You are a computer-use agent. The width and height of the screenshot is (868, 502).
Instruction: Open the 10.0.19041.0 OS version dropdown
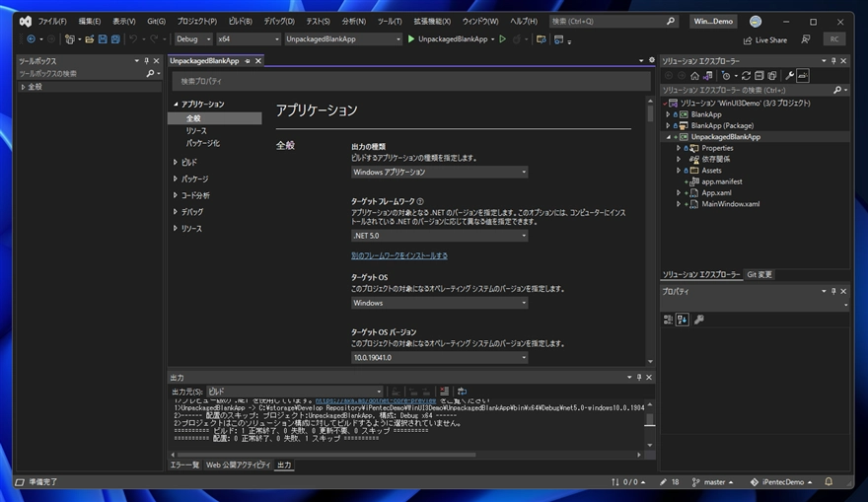[x=440, y=358]
